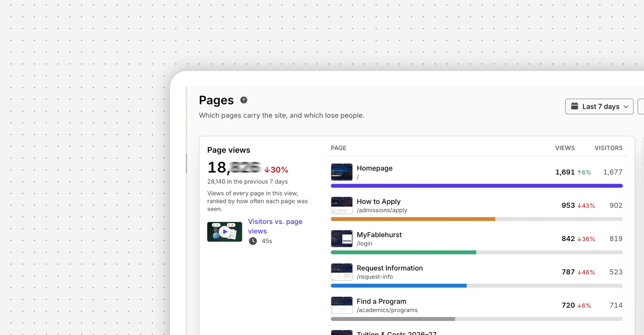The width and height of the screenshot is (644, 335).
Task: Open the Last 7 days date dropdown
Action: tap(599, 107)
